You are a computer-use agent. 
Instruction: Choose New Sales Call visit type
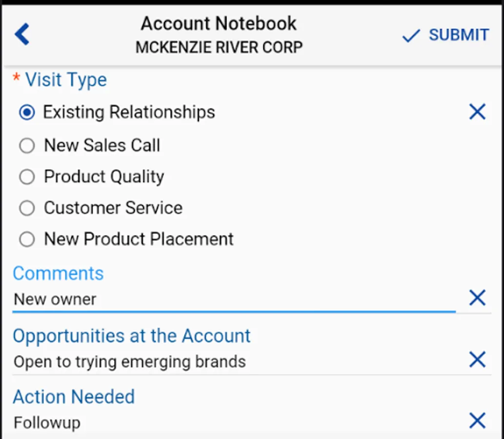(x=27, y=145)
